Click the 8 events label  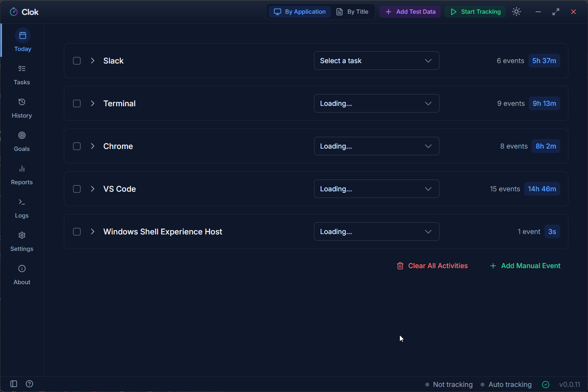(x=514, y=146)
